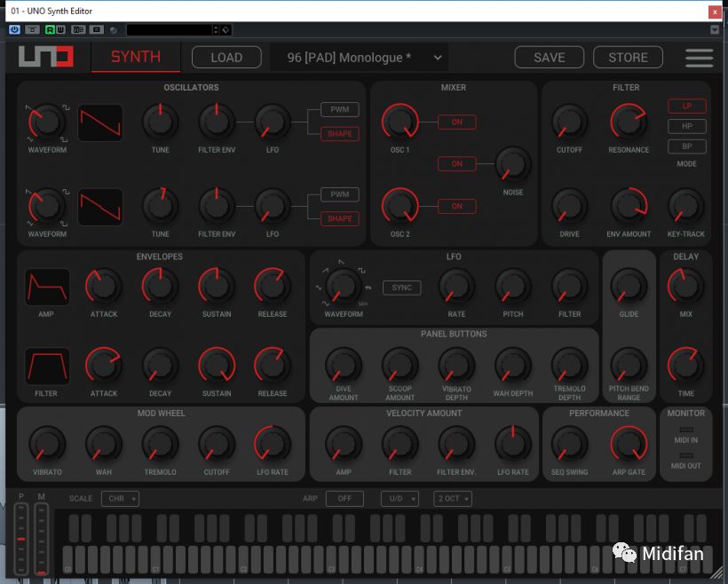Click the mixer OSC 1 level knob
This screenshot has height=584, width=728.
(400, 122)
